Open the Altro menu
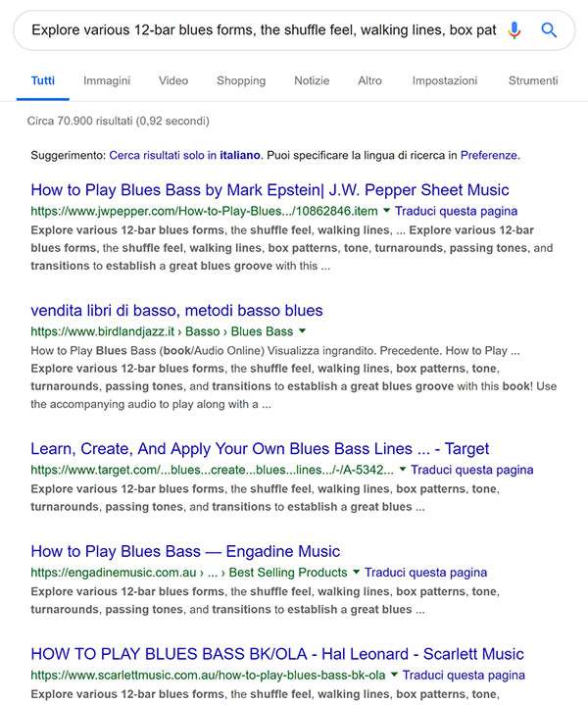This screenshot has width=588, height=705. (x=369, y=80)
